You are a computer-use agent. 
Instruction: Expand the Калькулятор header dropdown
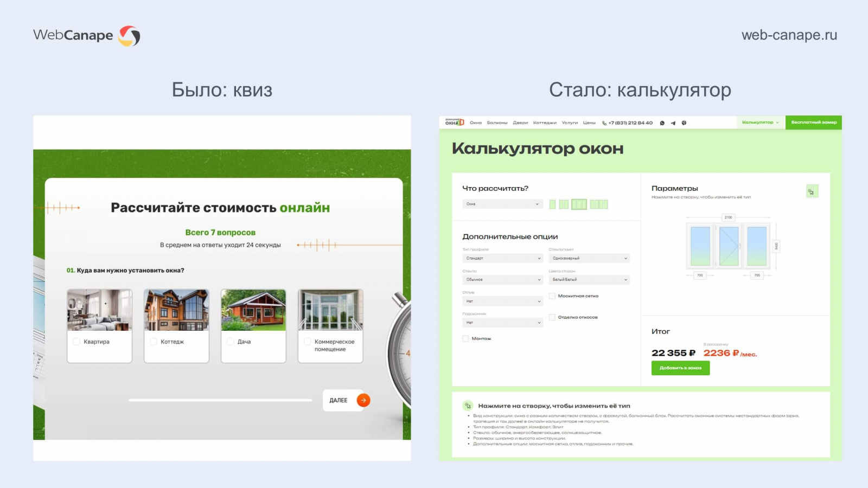(761, 123)
